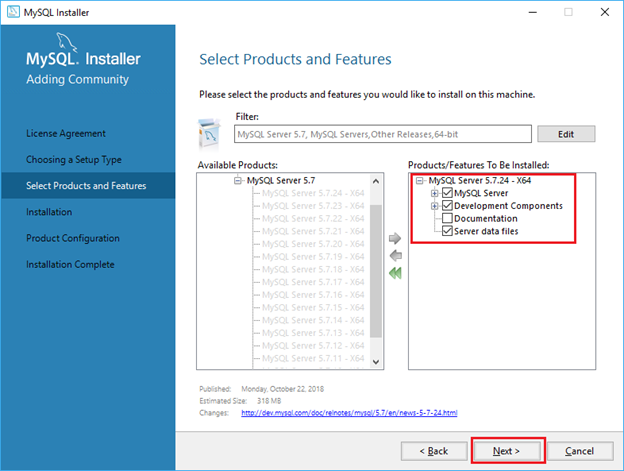Click the MySQL dolphin logo in sidebar
The image size is (624, 471).
coord(66,42)
